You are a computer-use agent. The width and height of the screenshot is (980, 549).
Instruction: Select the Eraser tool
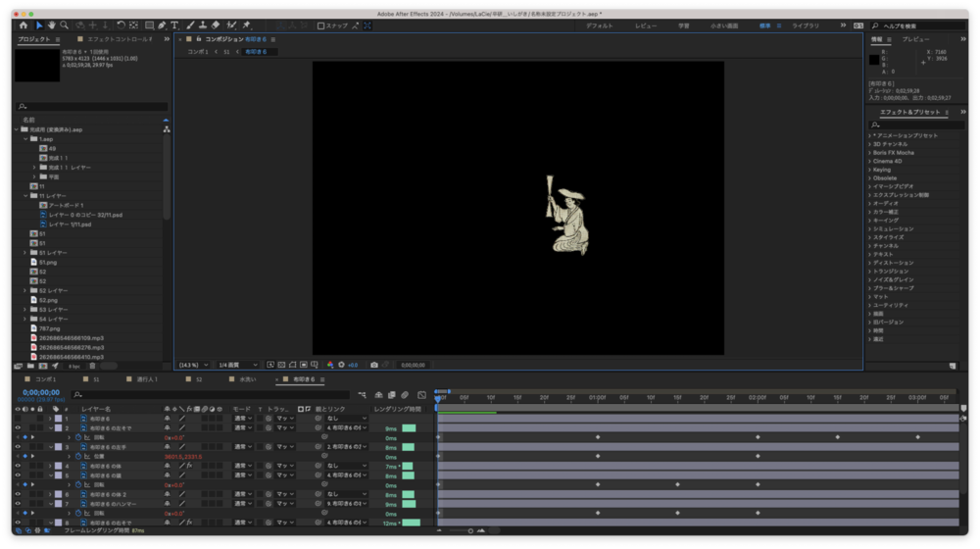(215, 25)
